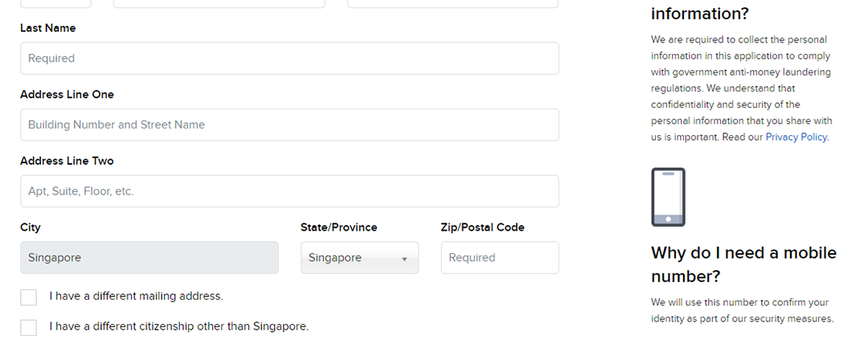Open the Privacy Policy link
Screen dimensions: 868x340
pos(796,137)
